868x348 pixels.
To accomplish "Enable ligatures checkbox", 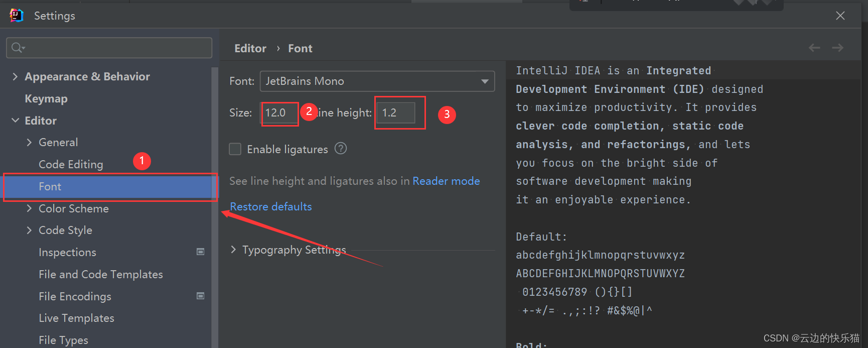I will [235, 149].
